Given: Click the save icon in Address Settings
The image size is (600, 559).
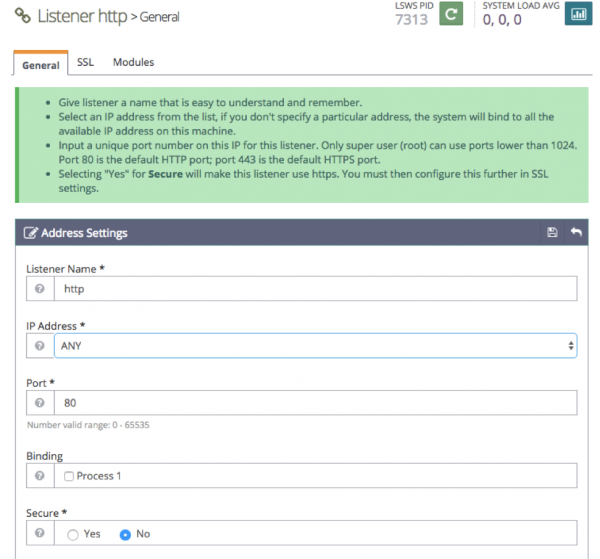Looking at the screenshot, I should pyautogui.click(x=552, y=232).
